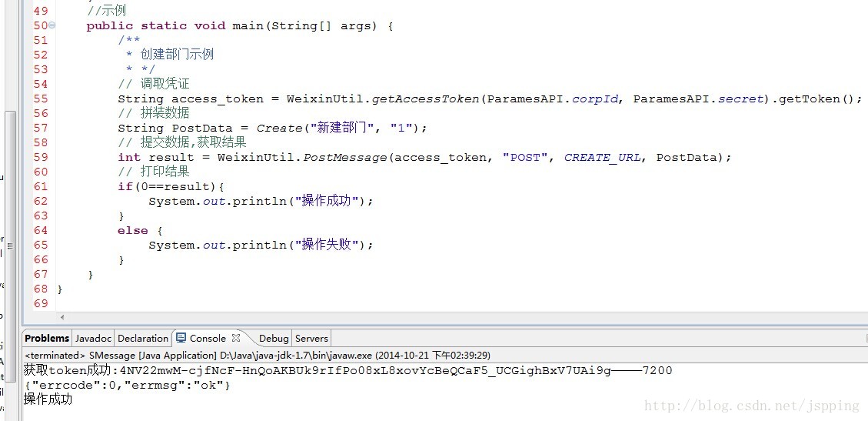
Task: Click the '创建部门示例' Javadoc comment
Action: click(x=177, y=55)
